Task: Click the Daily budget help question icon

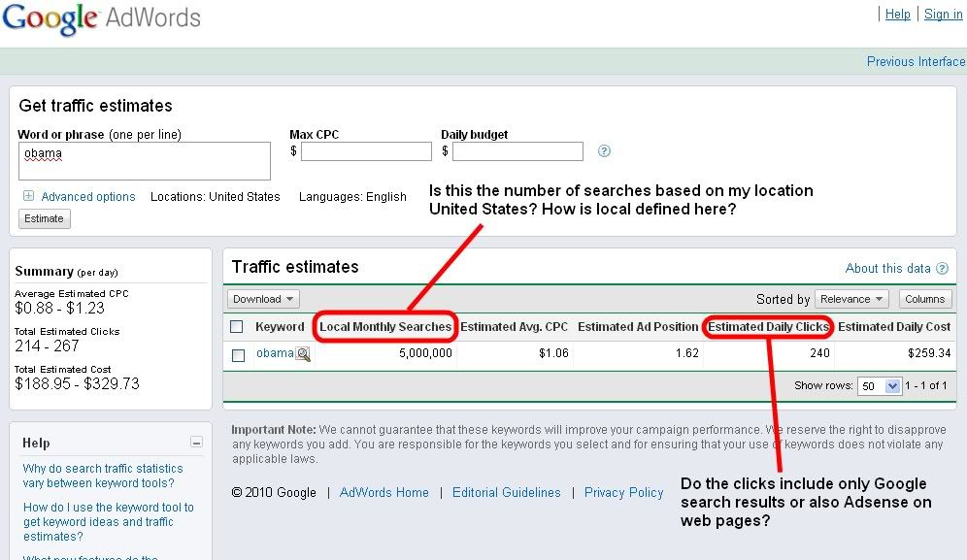Action: coord(604,151)
